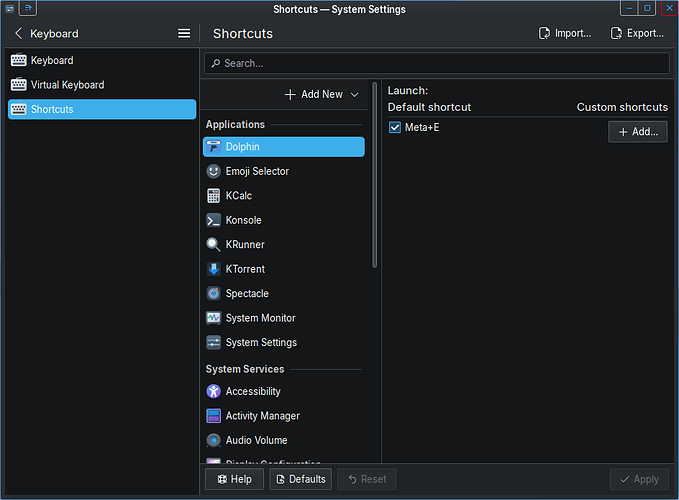679x500 pixels.
Task: Click the Dolphin app icon in the list
Action: point(213,147)
